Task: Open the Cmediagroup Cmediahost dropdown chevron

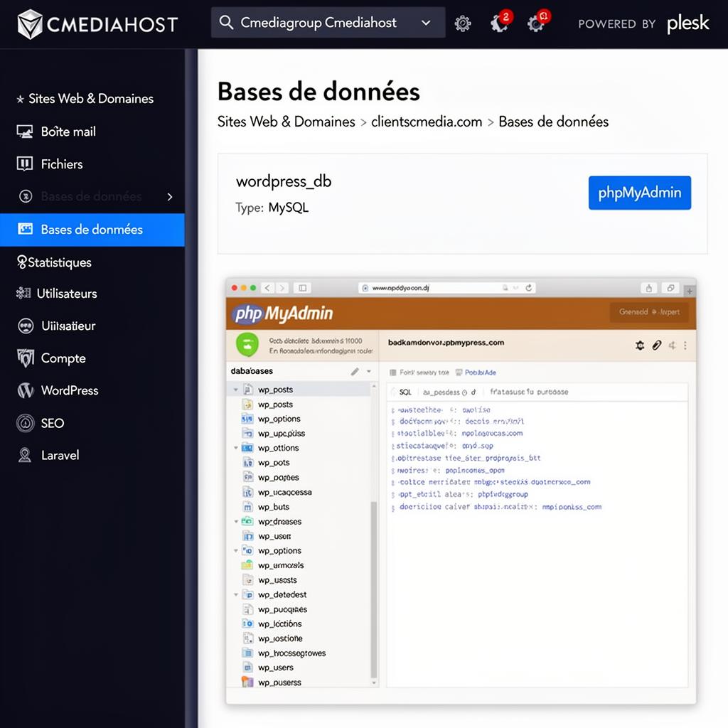Action: (426, 23)
